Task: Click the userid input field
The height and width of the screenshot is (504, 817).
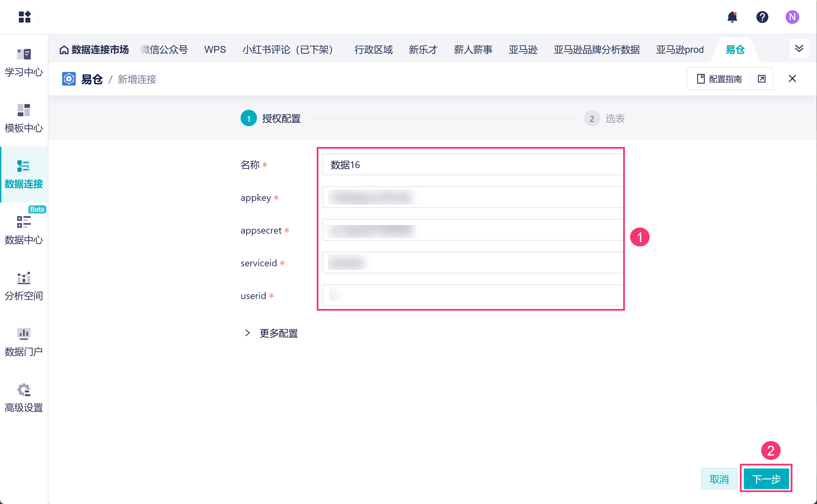Action: 472,295
